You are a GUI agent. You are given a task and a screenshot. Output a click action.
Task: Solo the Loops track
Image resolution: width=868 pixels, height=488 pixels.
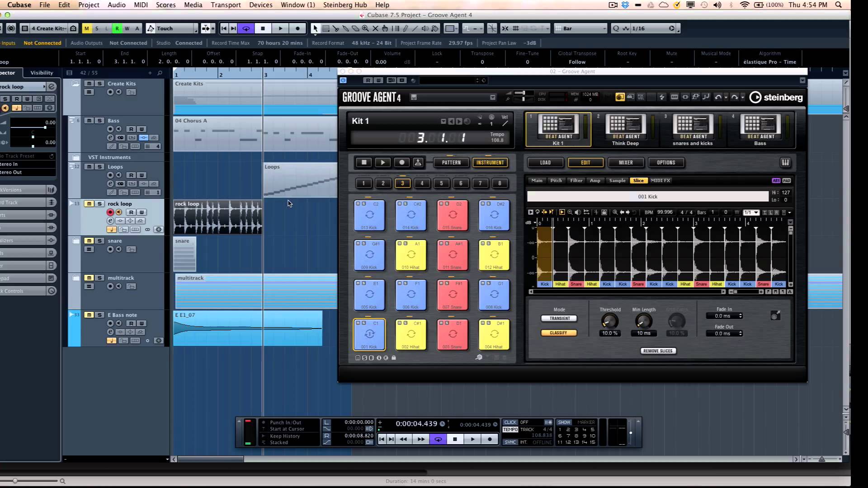[x=99, y=167]
